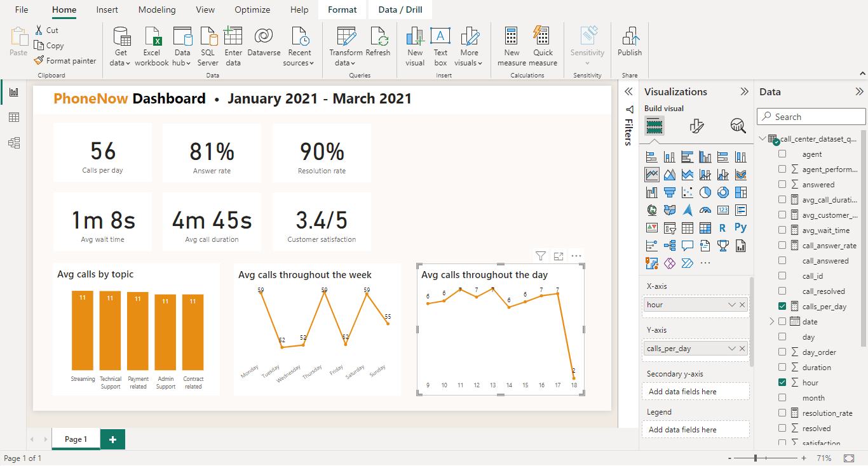Viewport: 868px width, 466px height.
Task: Check the agent field checkbox
Action: click(x=782, y=154)
